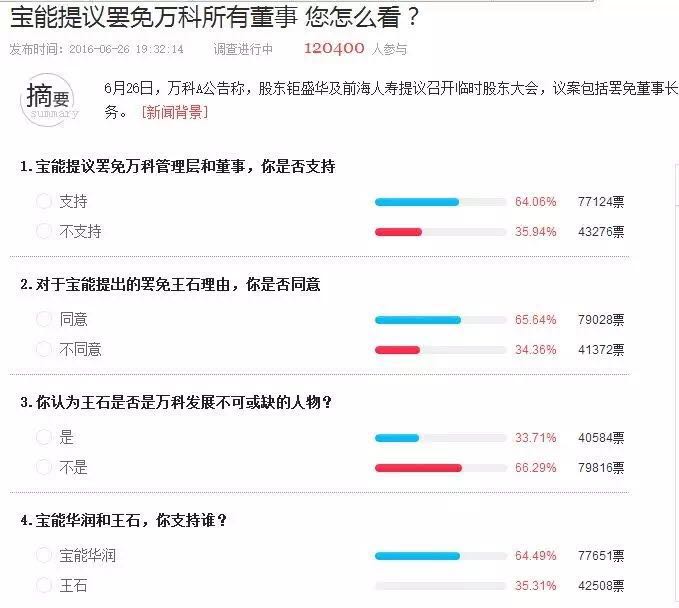The image size is (679, 608).
Task: Click the 调查进行中 status text
Action: [x=243, y=49]
